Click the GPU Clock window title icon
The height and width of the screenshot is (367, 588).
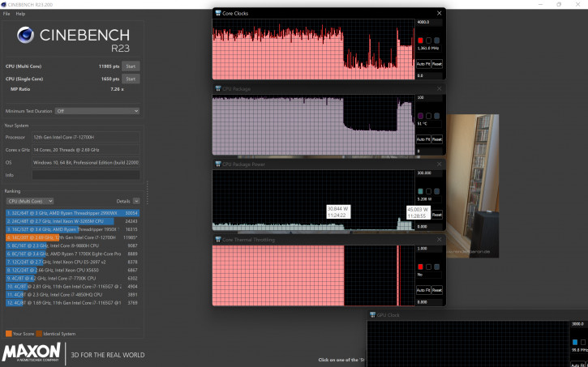[x=372, y=315]
